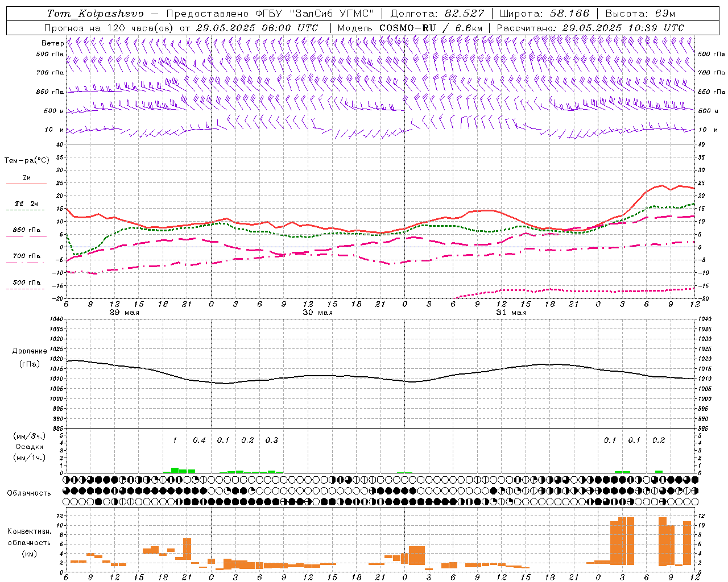Image resolution: width=728 pixels, height=582 pixels.
Task: Click the 3-hour precipitation value 0.4
Action: tap(199, 440)
